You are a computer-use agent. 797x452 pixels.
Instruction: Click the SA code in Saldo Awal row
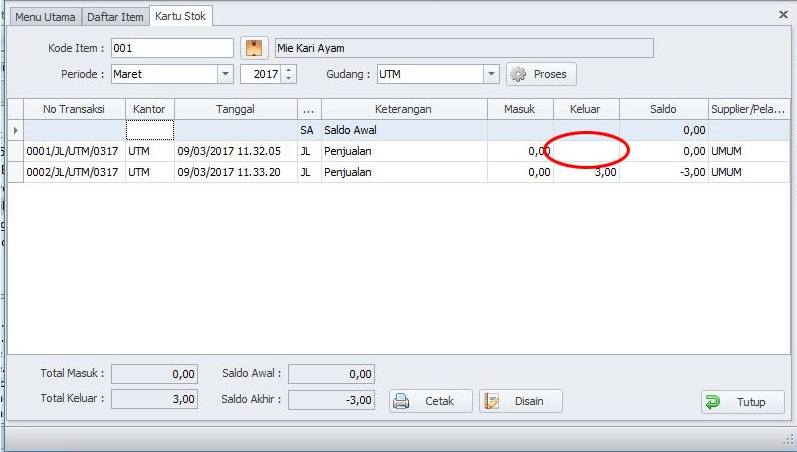(306, 130)
